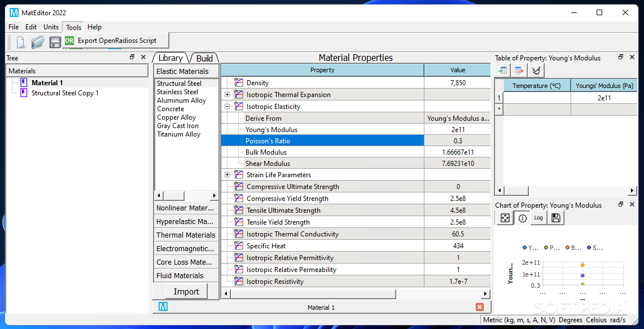Click the OpenRadioss OR icon
This screenshot has width=644, height=329.
click(69, 40)
